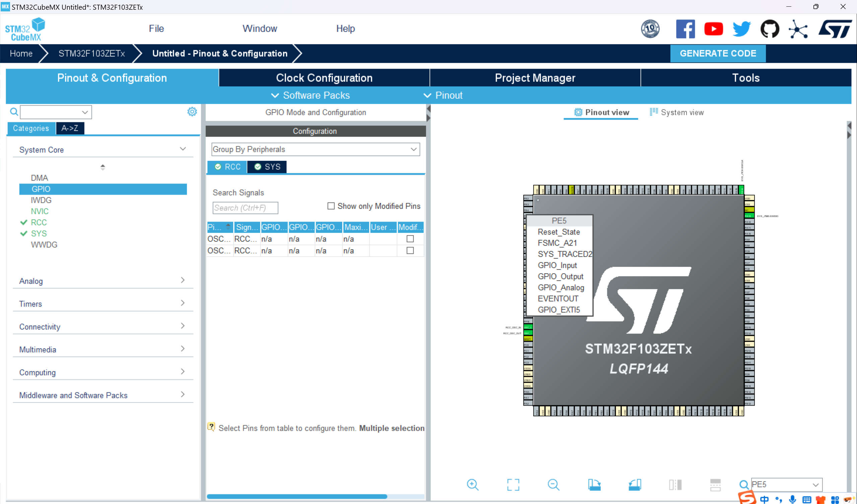Click the GENERATE CODE button
Screen dimensions: 857x504
click(x=718, y=53)
